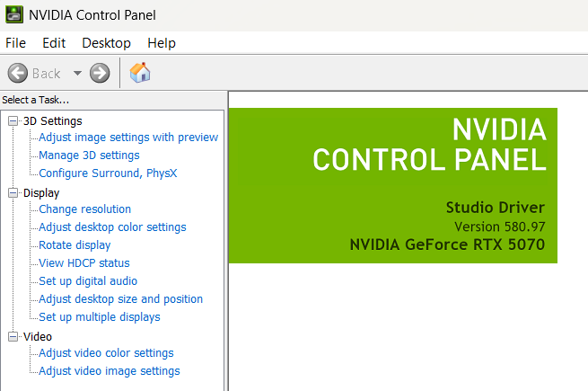Collapse the 3D Settings tree node
The width and height of the screenshot is (588, 391).
[x=13, y=121]
